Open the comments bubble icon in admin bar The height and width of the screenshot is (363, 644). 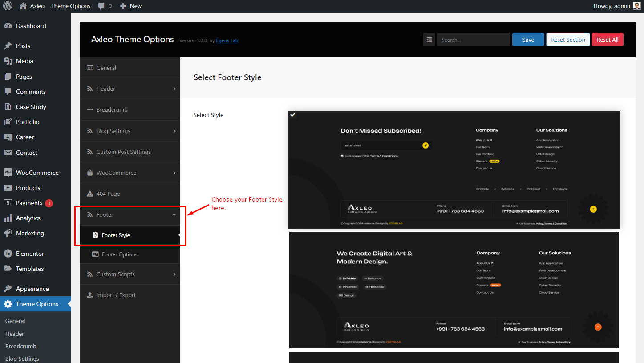pos(101,6)
